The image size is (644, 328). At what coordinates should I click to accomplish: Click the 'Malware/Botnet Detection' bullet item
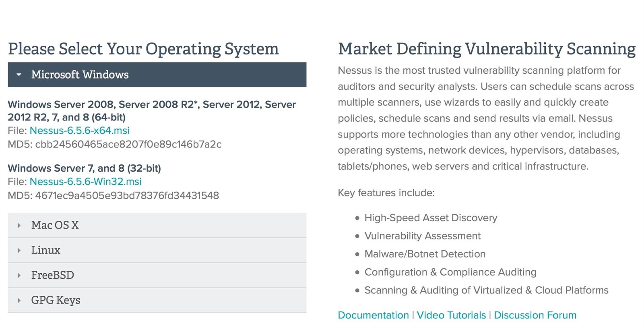pos(425,254)
